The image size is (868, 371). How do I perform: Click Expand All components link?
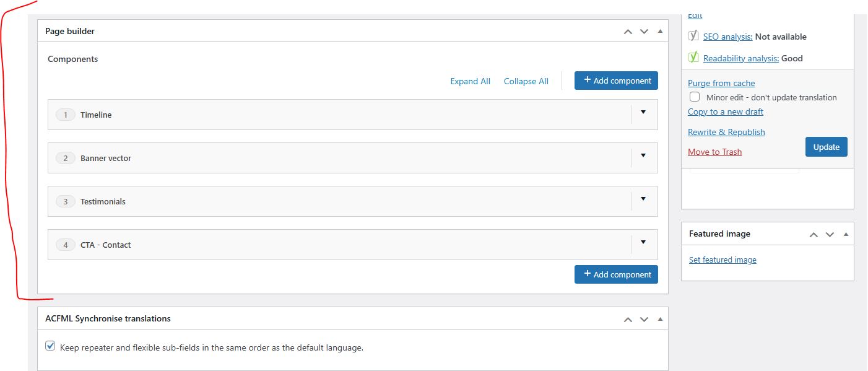470,81
